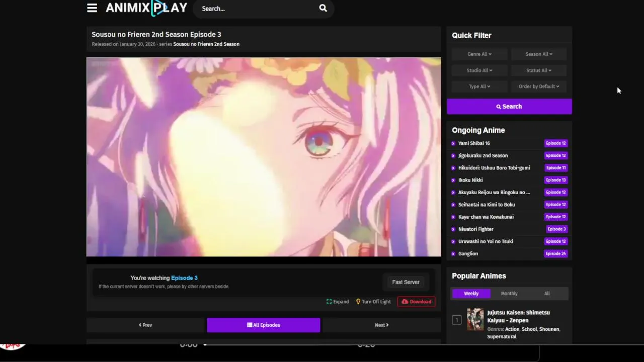Open Ikoku Nikki from ongoing list
644x362 pixels.
point(470,180)
